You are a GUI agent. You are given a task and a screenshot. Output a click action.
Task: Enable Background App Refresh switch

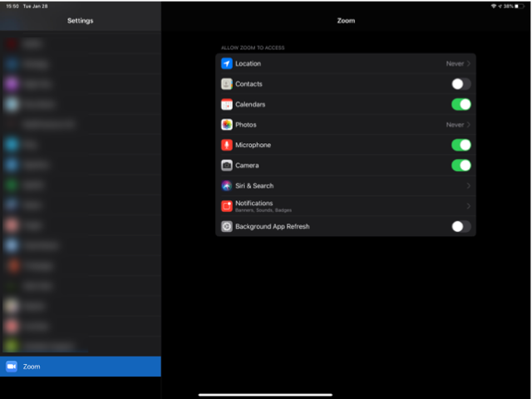[461, 226]
